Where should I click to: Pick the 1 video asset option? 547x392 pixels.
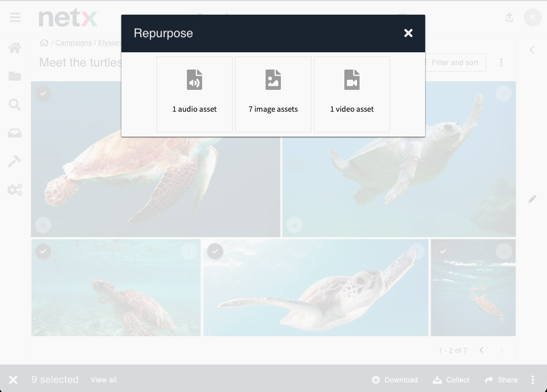352,94
